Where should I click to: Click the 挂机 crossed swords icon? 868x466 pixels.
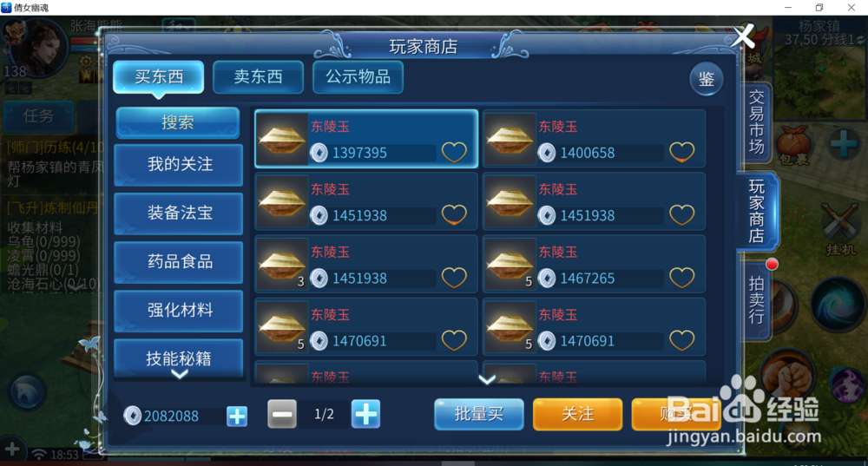(x=841, y=229)
